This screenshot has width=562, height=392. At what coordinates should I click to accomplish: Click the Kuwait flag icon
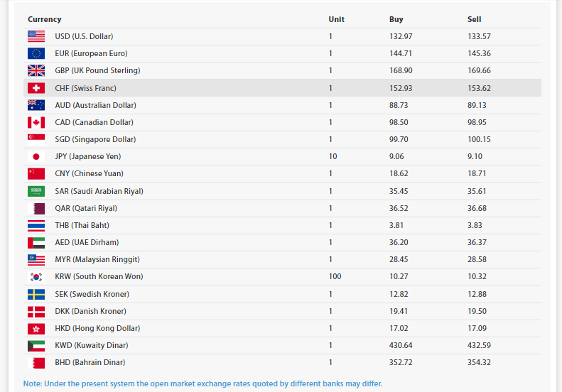point(36,345)
